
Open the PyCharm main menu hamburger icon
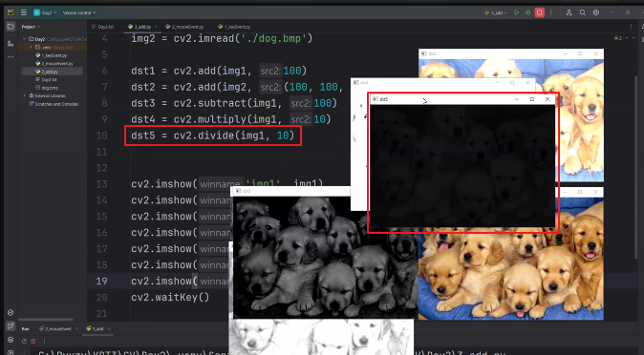click(x=24, y=12)
